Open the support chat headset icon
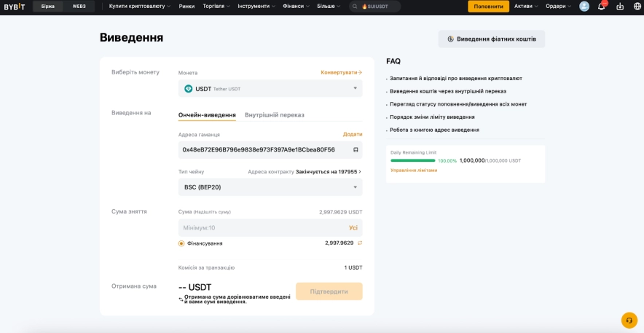 click(629, 320)
